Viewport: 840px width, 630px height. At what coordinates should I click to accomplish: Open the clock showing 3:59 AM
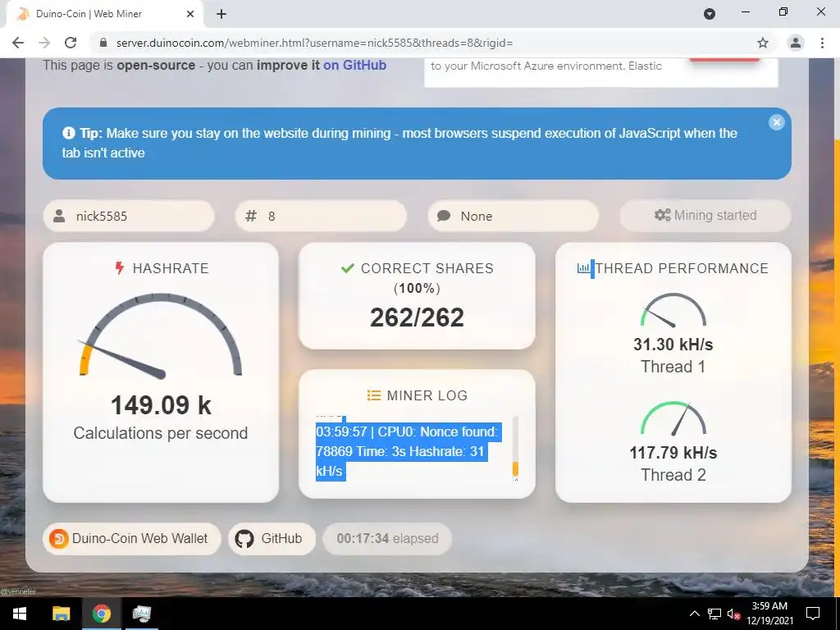(769, 614)
